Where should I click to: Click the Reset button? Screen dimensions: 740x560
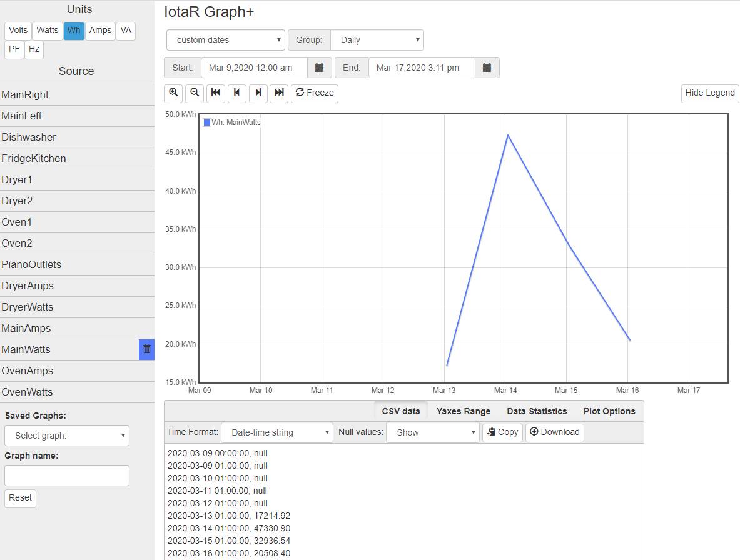(20, 498)
